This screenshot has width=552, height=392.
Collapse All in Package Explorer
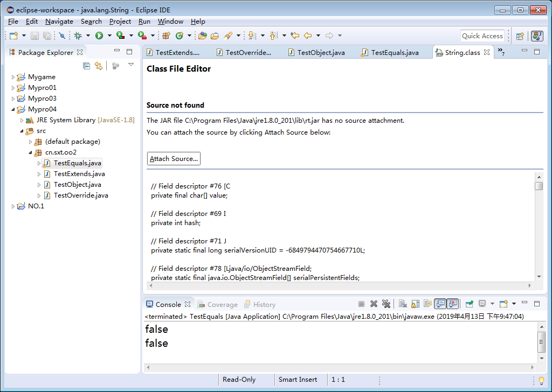[x=86, y=66]
